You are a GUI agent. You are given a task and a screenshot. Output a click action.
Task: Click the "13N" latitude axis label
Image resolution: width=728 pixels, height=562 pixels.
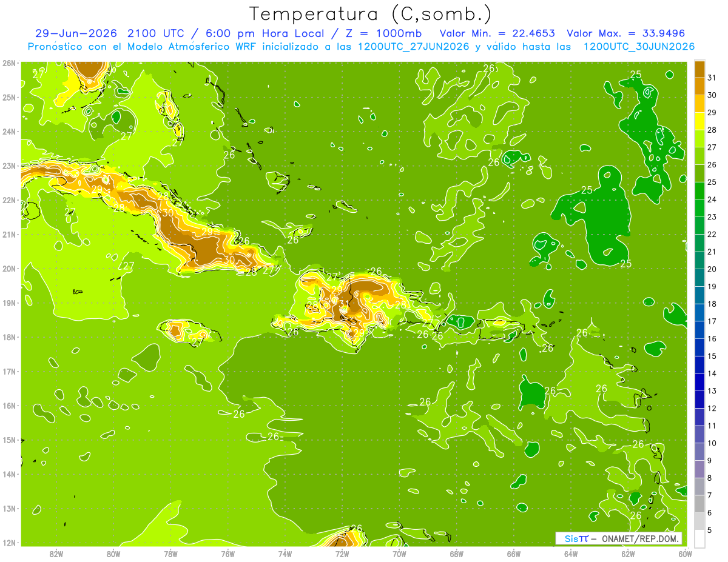tap(8, 508)
